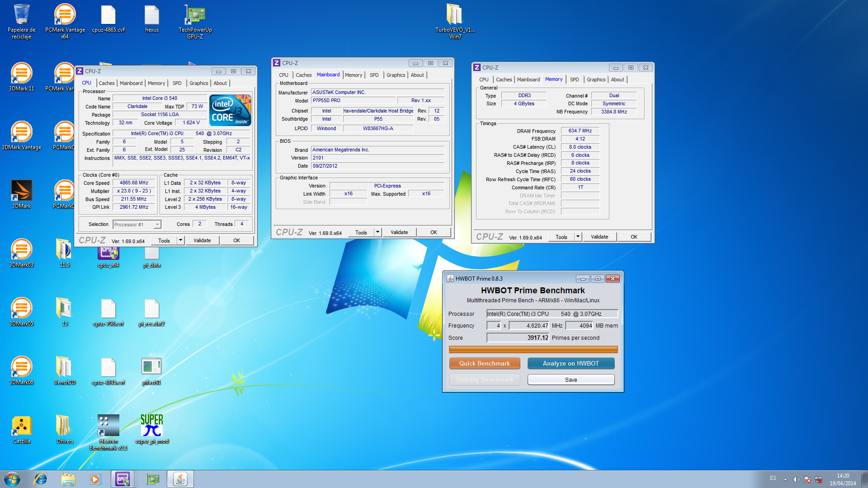Open TechPowerUp GPU-Z shortcut
Viewport: 868px width, 488px height.
[x=195, y=21]
